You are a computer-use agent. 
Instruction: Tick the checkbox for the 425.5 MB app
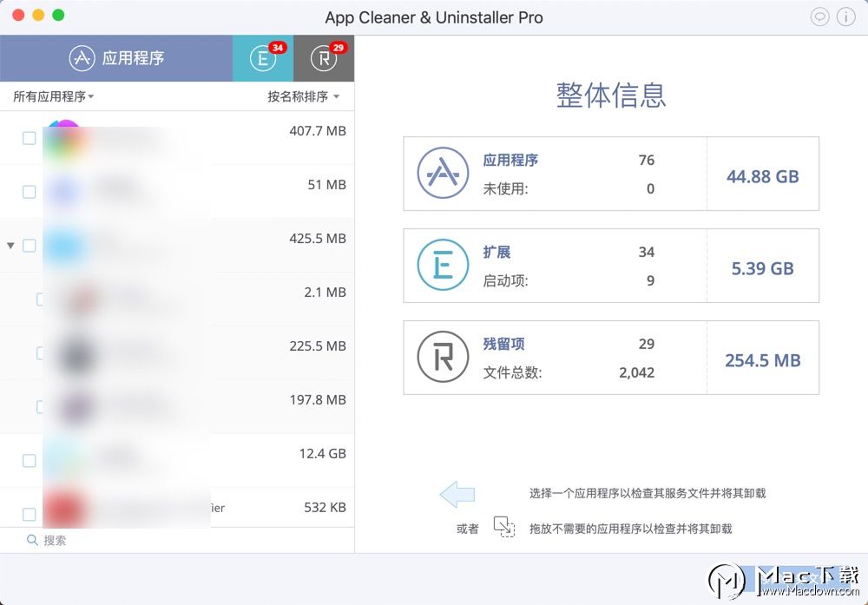[x=30, y=245]
